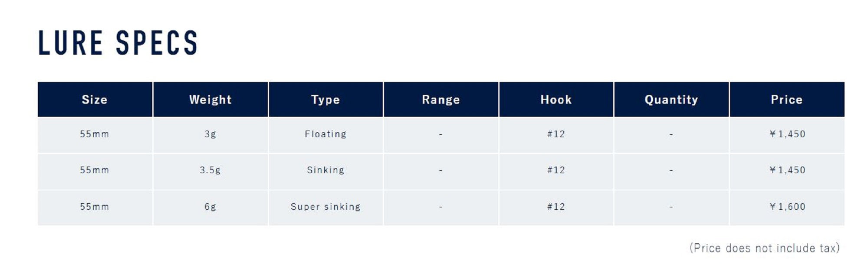The width and height of the screenshot is (868, 272).
Task: Click the Range column header
Action: [441, 99]
